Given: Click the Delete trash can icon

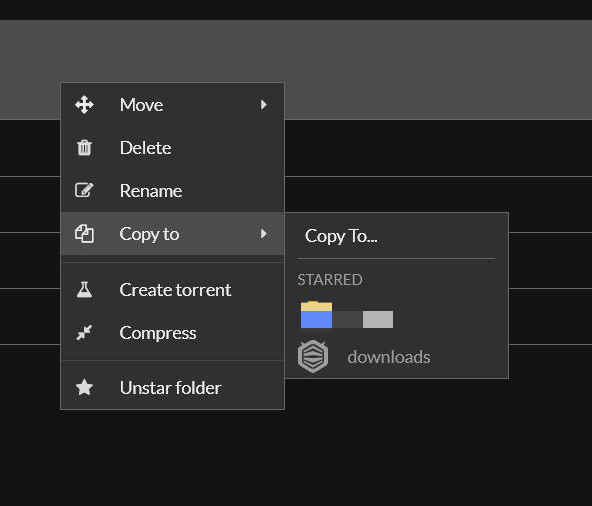Looking at the screenshot, I should (x=84, y=148).
